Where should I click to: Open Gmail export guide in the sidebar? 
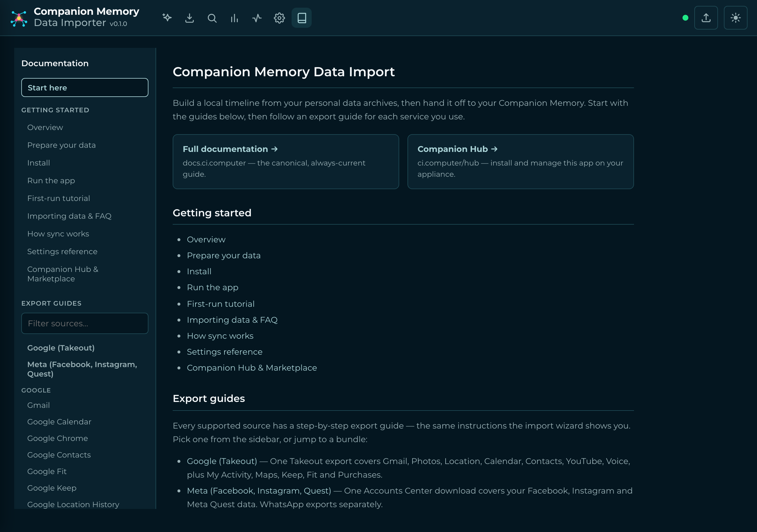pos(38,405)
